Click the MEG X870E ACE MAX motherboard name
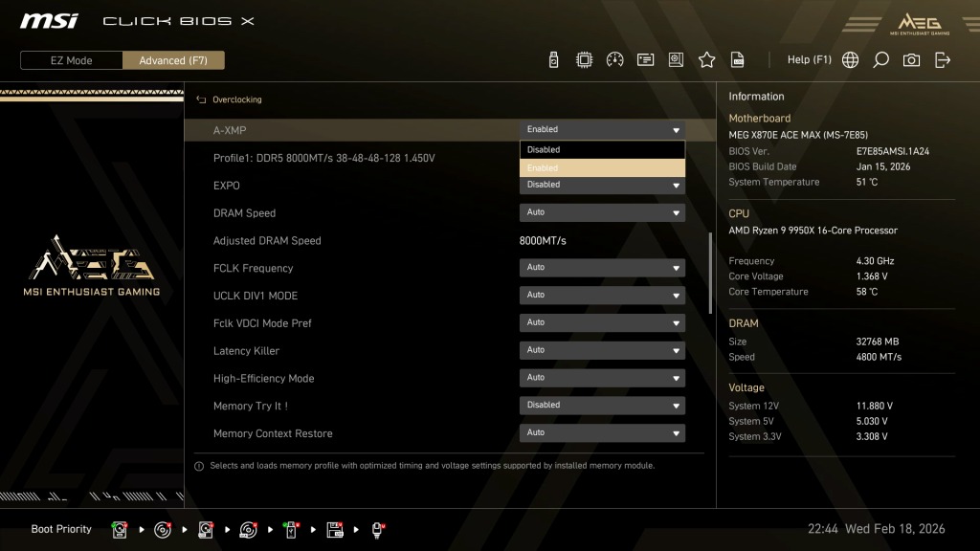This screenshot has height=551, width=980. click(x=798, y=135)
